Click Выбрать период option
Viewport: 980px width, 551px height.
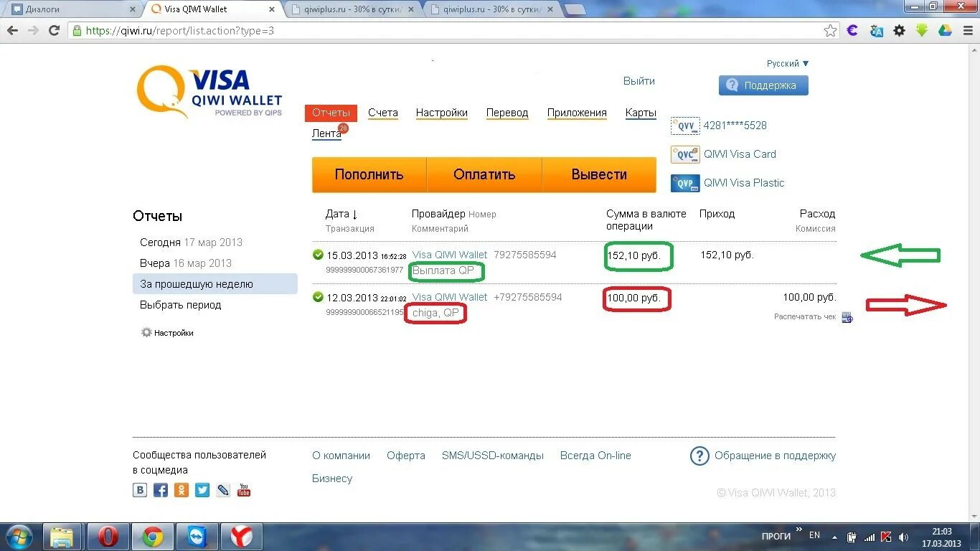coord(181,305)
